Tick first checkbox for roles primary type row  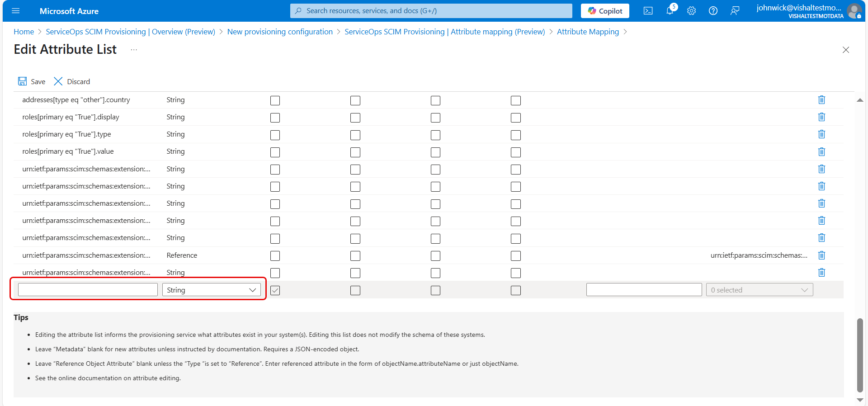[x=275, y=135]
